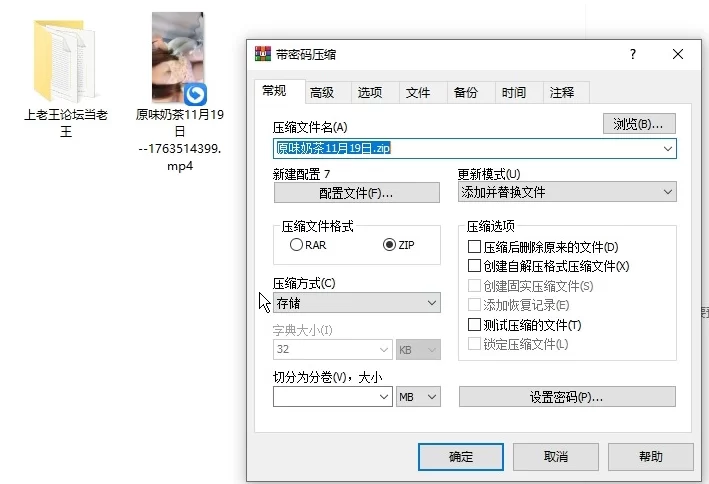Click the 帮助 button
The width and height of the screenshot is (709, 484).
tap(651, 456)
